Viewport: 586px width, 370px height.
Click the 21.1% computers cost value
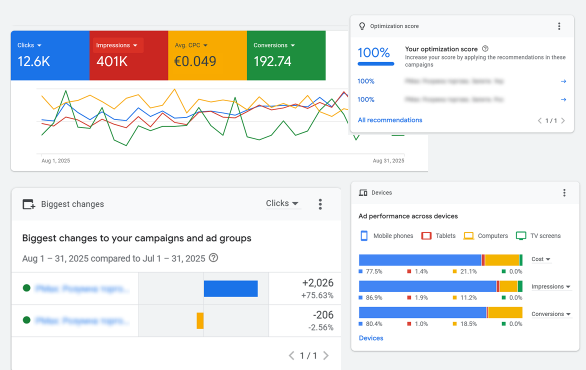pos(469,272)
